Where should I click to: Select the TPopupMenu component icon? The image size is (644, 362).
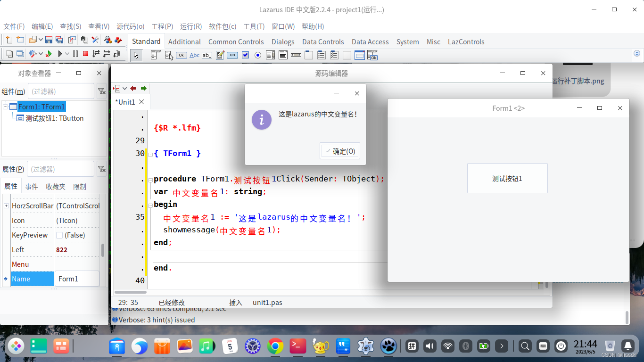click(169, 55)
